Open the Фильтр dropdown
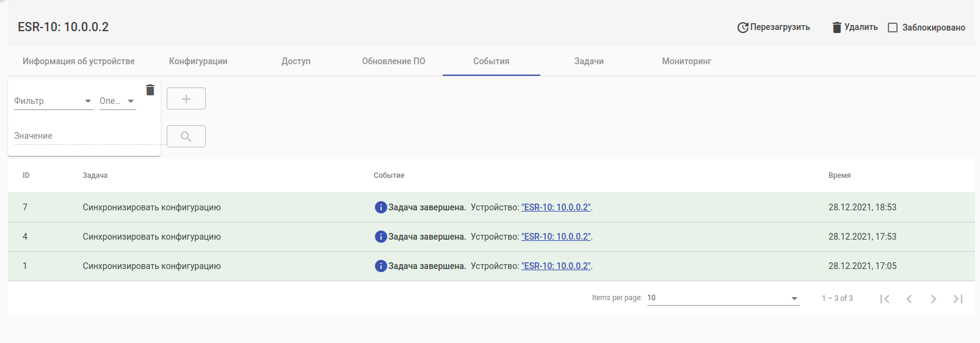Screen dimensions: 980x343 (53, 101)
